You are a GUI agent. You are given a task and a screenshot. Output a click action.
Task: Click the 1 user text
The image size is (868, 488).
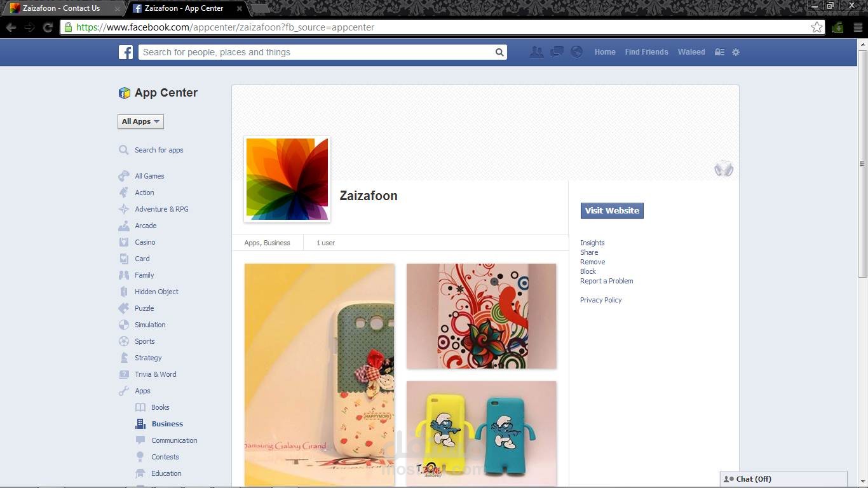[x=325, y=243]
